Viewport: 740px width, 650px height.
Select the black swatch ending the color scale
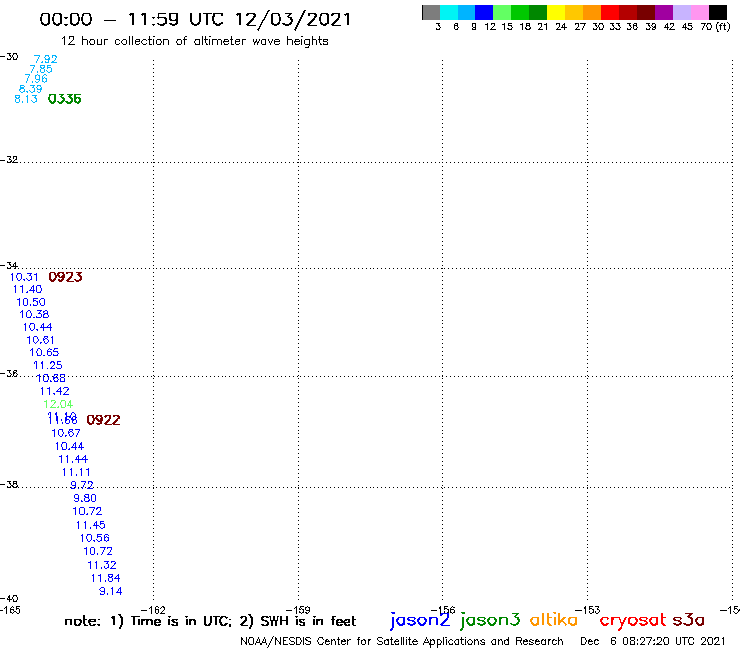[x=718, y=12]
